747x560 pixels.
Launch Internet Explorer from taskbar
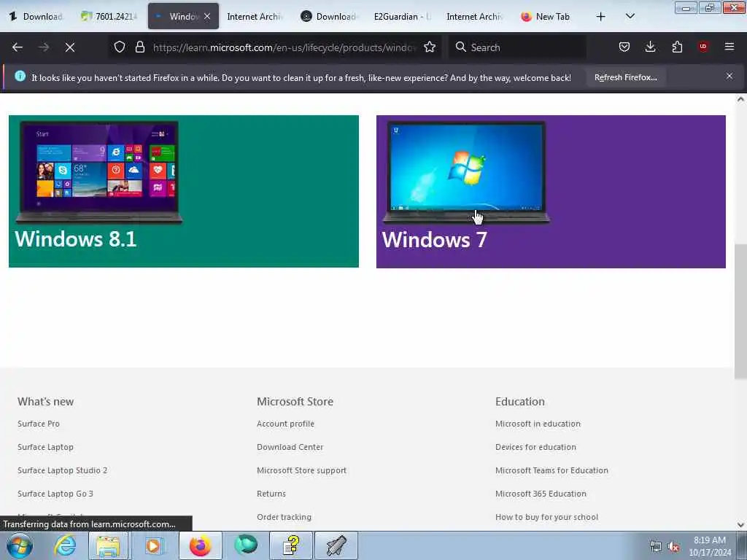[x=64, y=545]
